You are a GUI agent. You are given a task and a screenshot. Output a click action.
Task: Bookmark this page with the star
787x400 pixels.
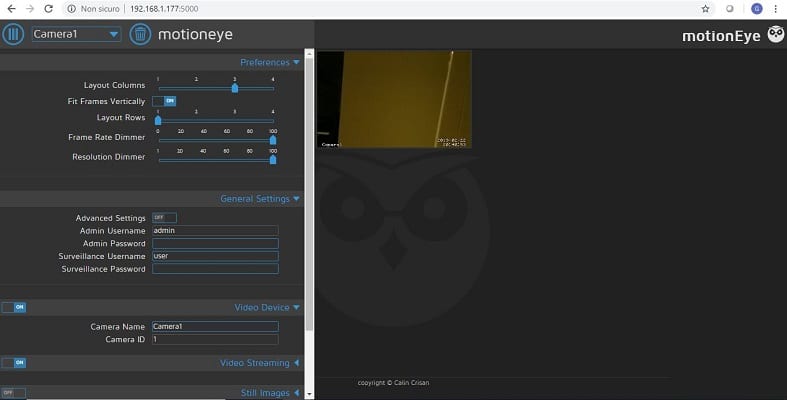point(705,9)
